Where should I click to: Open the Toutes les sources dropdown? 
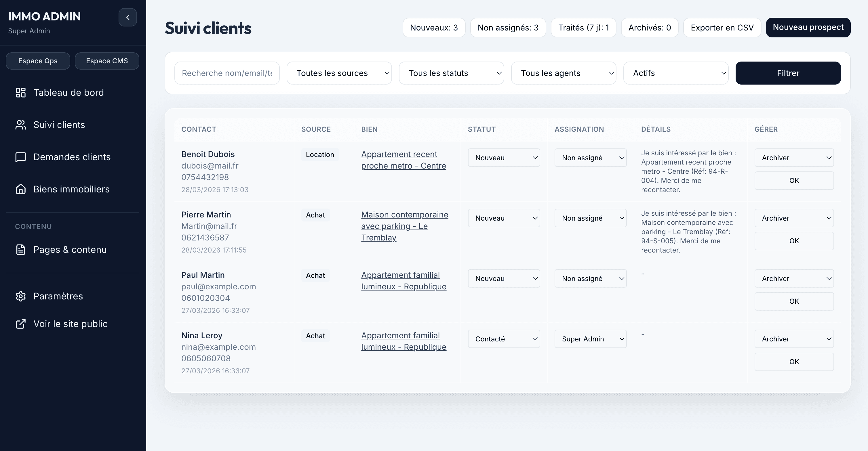click(x=339, y=73)
